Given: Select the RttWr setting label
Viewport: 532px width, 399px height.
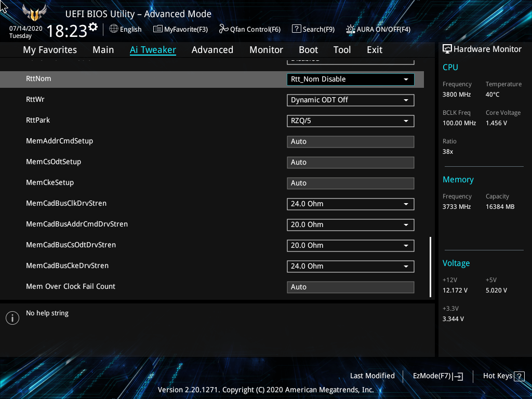Looking at the screenshot, I should click(35, 99).
